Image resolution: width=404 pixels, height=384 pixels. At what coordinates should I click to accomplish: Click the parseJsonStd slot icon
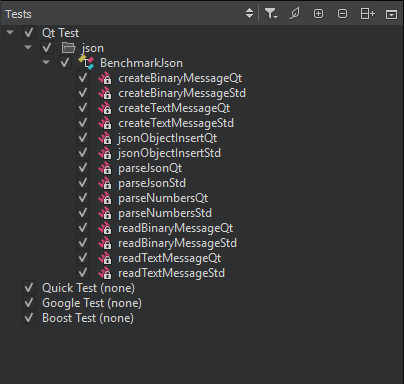click(x=105, y=183)
